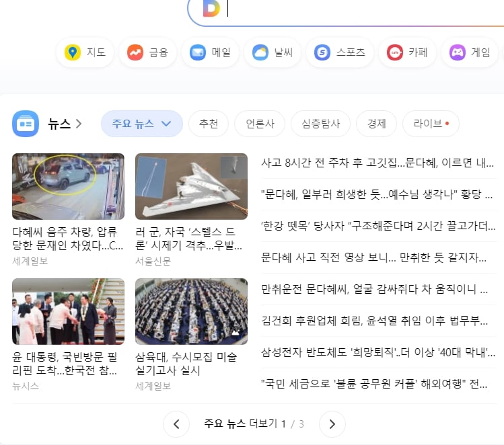This screenshot has height=445, width=504.
Task: Switch to the 추천 tab
Action: tap(209, 124)
